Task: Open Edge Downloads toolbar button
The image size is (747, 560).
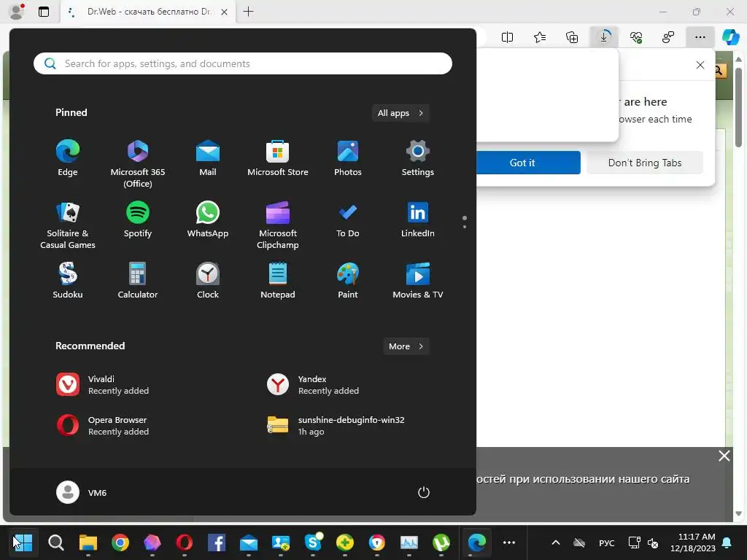Action: pyautogui.click(x=604, y=37)
